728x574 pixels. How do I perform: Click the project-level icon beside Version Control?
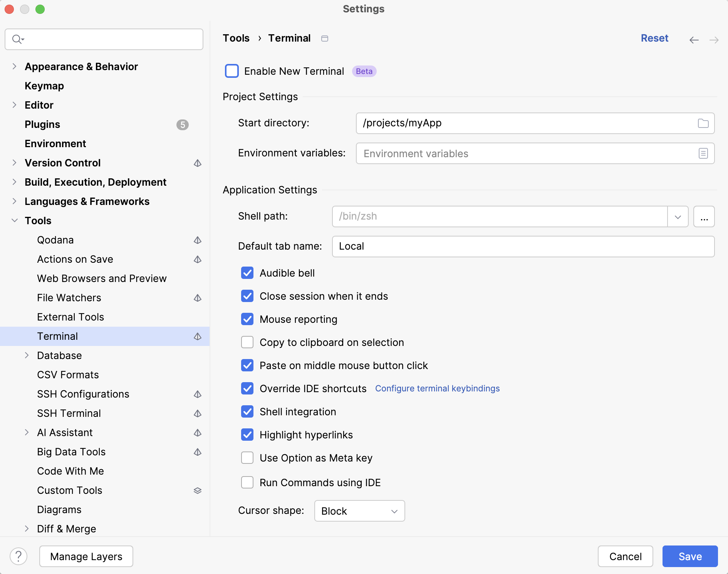[198, 163]
